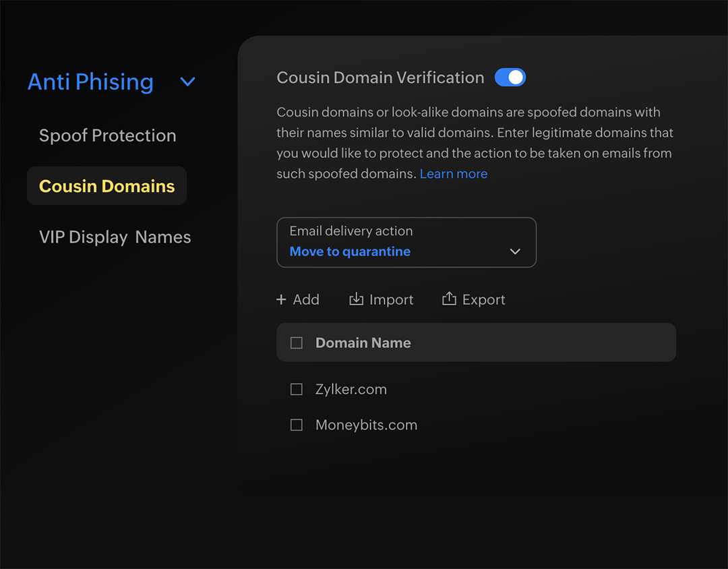Click the Zylker.com domain entry
This screenshot has width=728, height=569.
click(351, 390)
